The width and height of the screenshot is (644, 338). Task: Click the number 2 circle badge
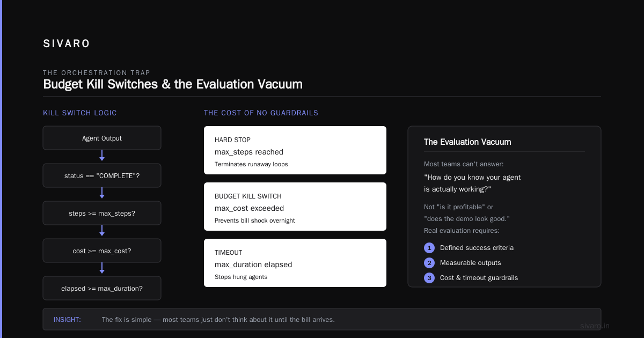click(429, 263)
